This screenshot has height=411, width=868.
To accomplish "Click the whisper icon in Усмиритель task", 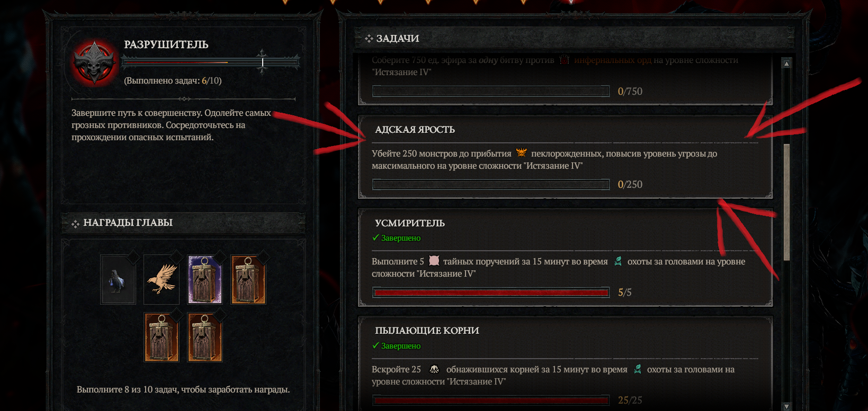I will tap(434, 261).
